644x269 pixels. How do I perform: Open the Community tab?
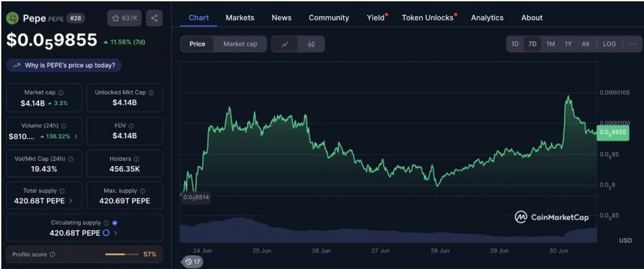click(x=329, y=18)
